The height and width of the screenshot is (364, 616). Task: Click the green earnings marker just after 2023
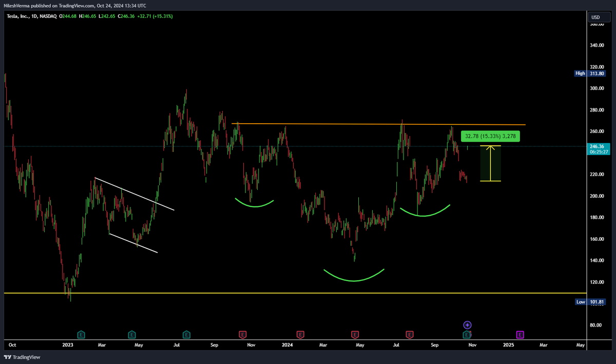[81, 335]
